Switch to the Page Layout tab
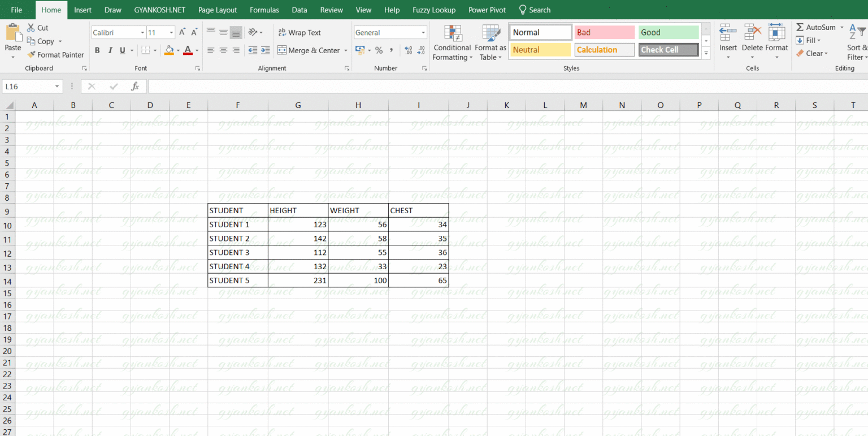The image size is (868, 436). [x=218, y=10]
